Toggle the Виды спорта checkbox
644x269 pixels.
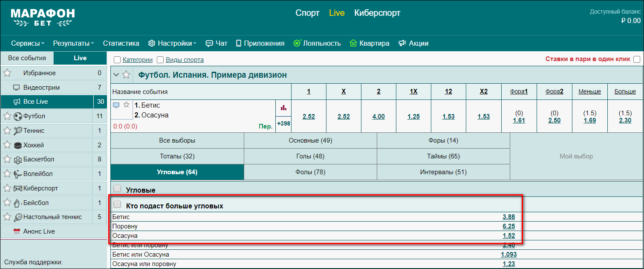pyautogui.click(x=160, y=60)
